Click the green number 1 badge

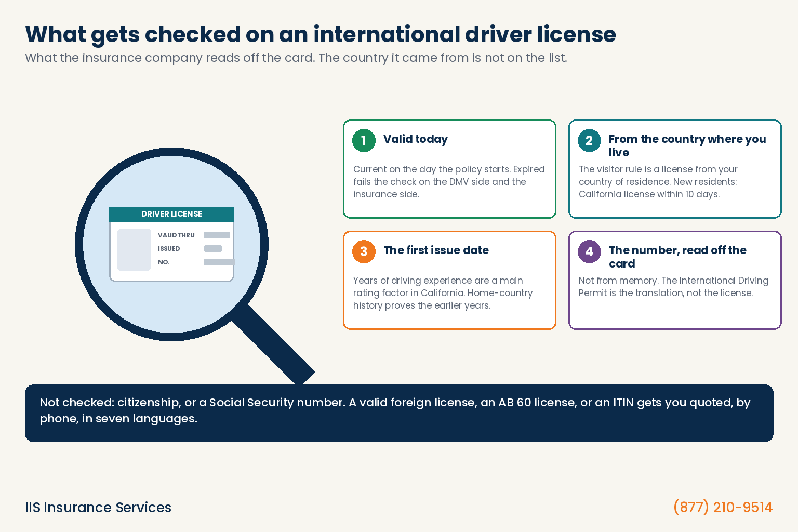364,140
